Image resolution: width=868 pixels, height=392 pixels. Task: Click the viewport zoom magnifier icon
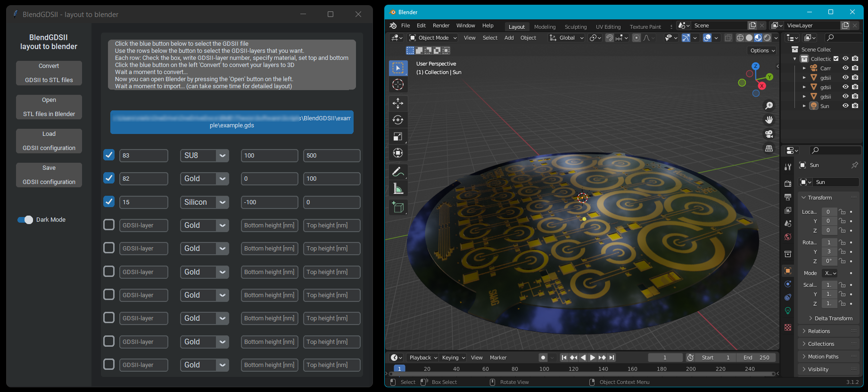click(x=769, y=106)
